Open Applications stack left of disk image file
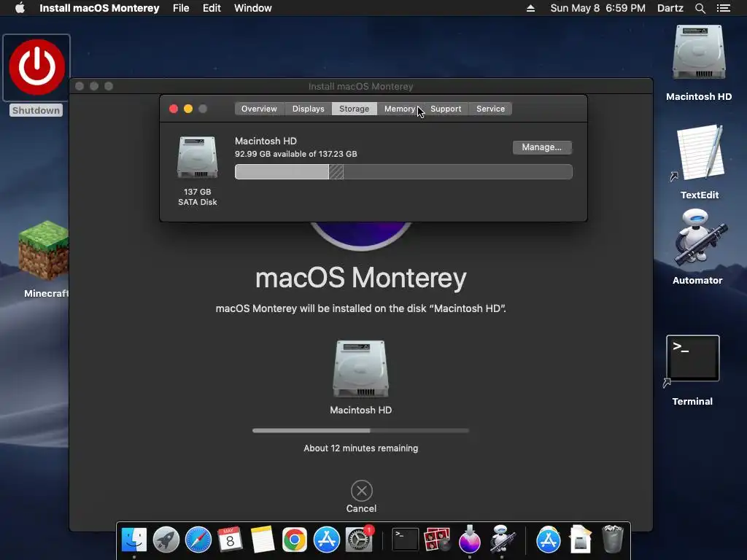Screen dimensions: 747x560 (549, 540)
